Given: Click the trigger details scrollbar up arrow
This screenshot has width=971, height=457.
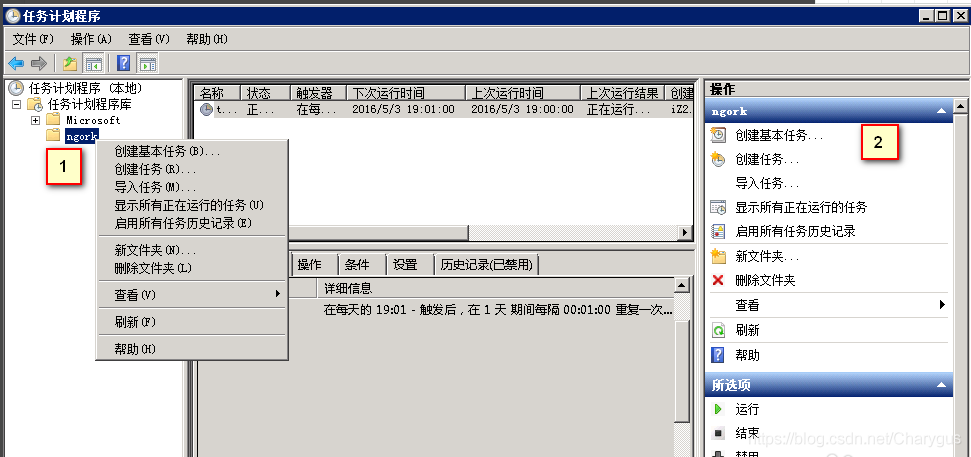Looking at the screenshot, I should click(682, 286).
